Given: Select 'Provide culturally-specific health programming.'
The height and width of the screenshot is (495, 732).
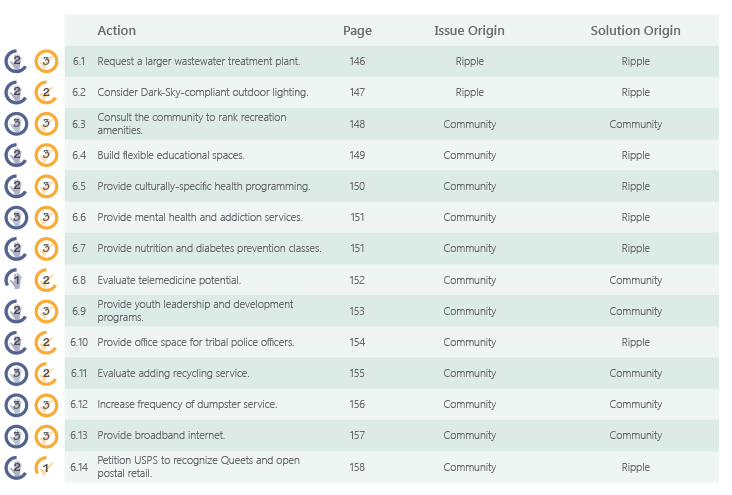Looking at the screenshot, I should coord(204,186).
